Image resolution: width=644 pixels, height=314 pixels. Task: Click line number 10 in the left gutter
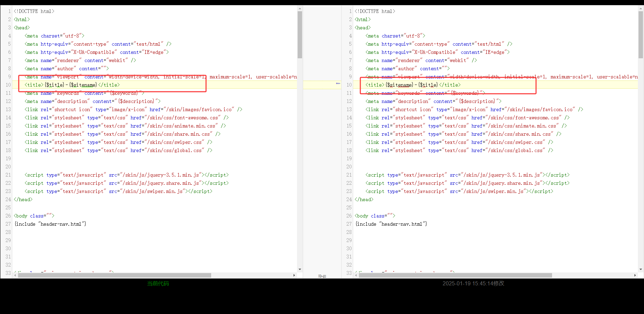point(8,85)
